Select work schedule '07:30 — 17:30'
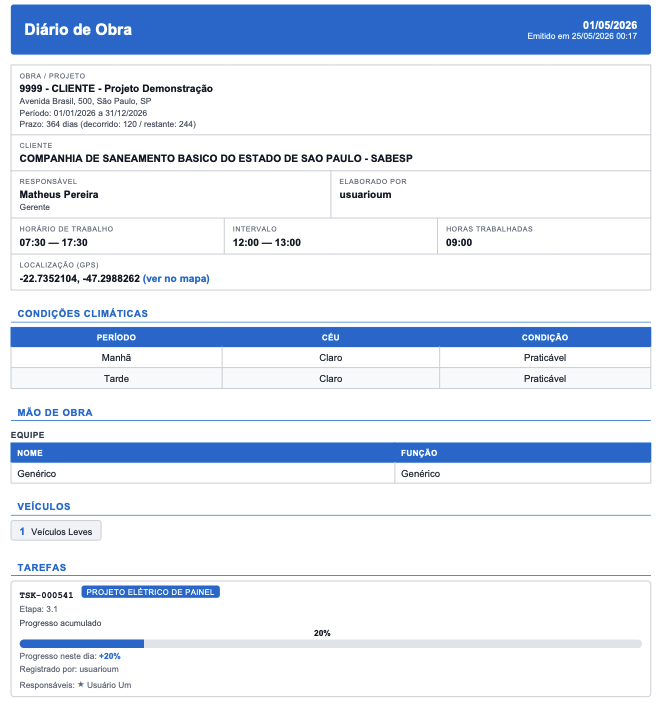Viewport: 658px width, 707px height. pos(53,243)
